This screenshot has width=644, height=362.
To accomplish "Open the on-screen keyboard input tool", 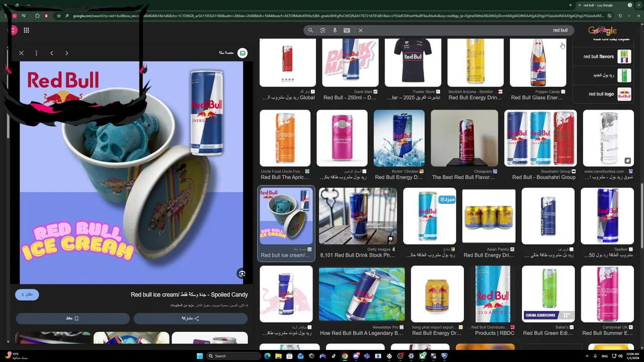I will (x=347, y=30).
